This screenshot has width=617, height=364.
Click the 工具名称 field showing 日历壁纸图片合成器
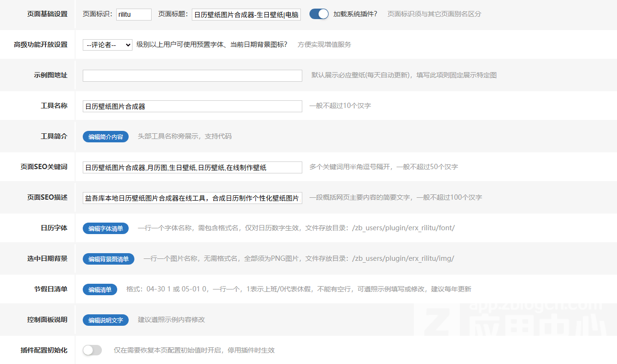tap(192, 106)
